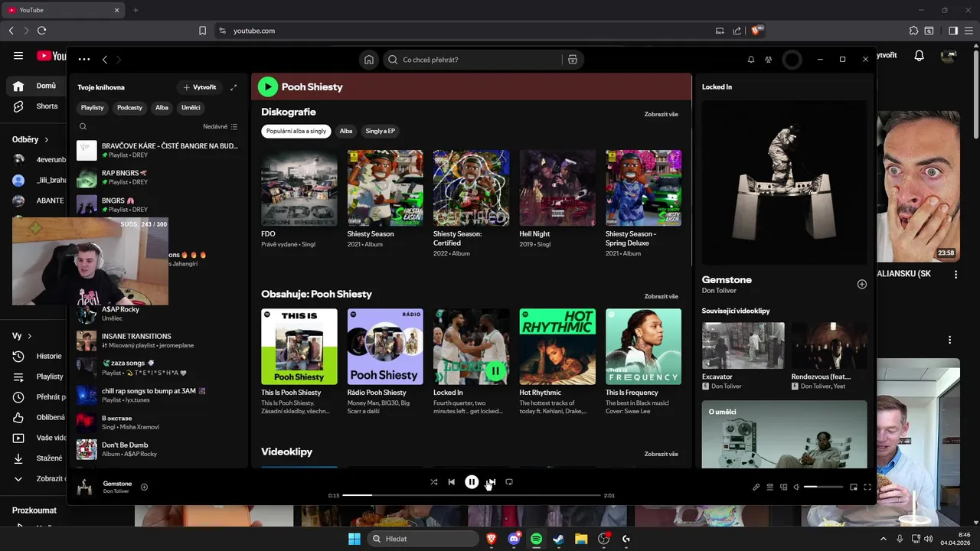Filter library by Playlisty
This screenshot has width=980, height=551.
(x=93, y=108)
